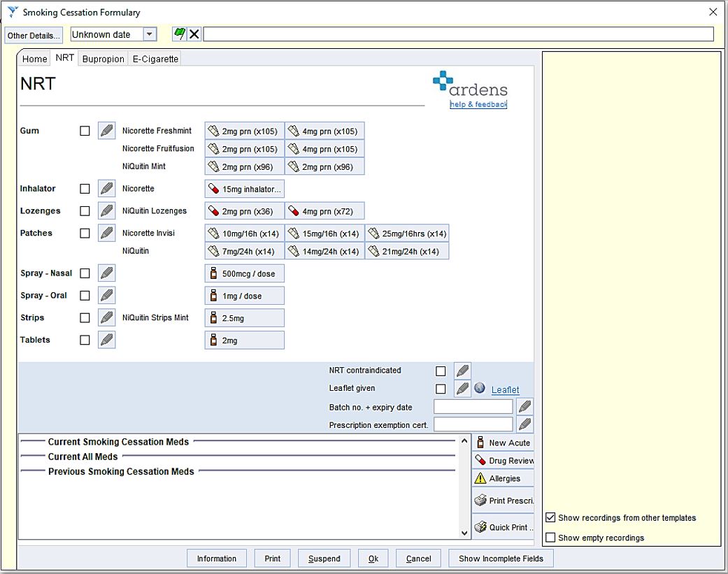The width and height of the screenshot is (728, 574).
Task: Click the Batch no. + expiry date field
Action: tap(473, 407)
